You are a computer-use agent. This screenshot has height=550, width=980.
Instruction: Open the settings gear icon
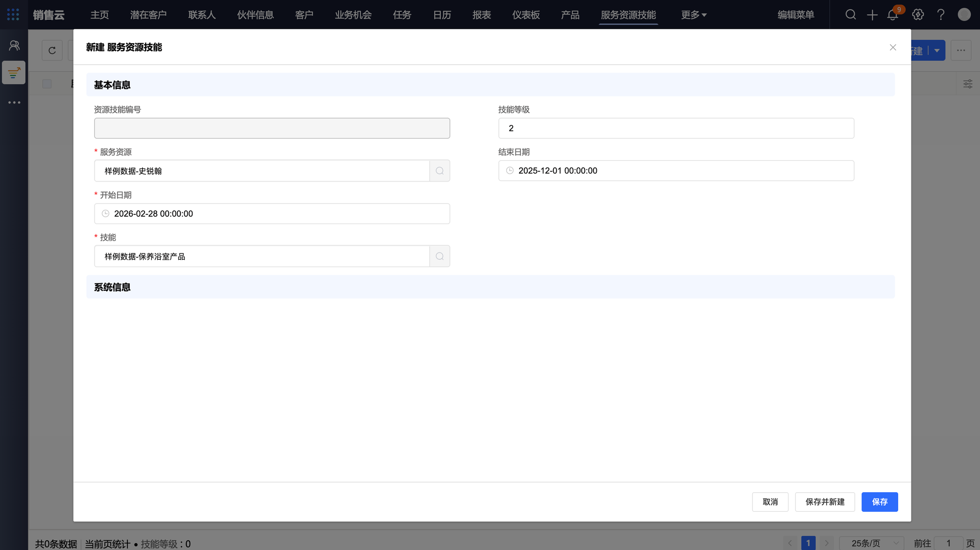(918, 15)
